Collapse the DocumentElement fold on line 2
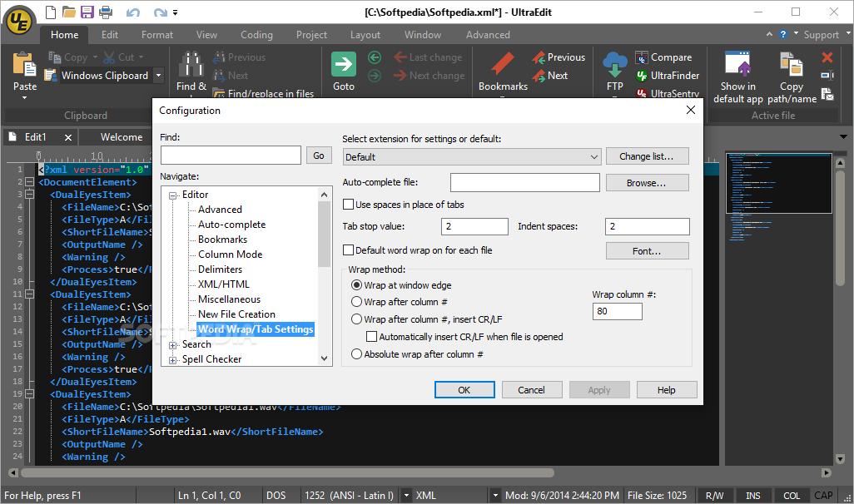854x504 pixels. tap(29, 182)
